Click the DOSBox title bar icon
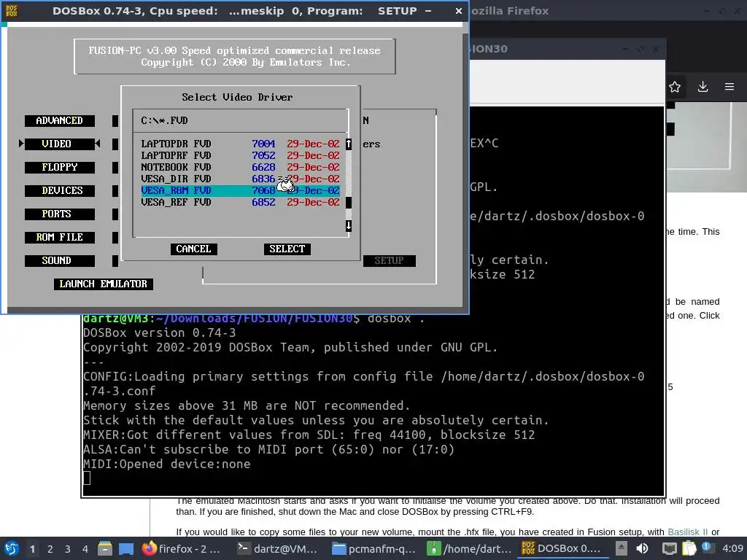747x560 pixels. pos(12,10)
